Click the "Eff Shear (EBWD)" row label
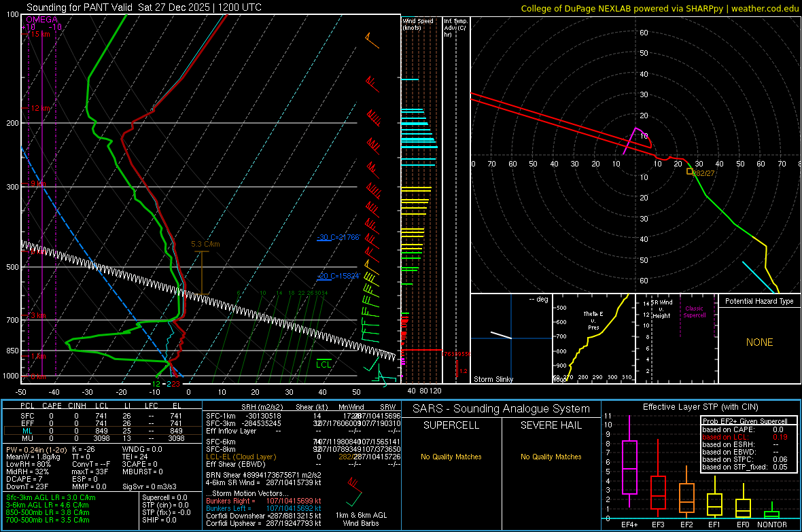The image size is (802, 532). click(x=236, y=464)
